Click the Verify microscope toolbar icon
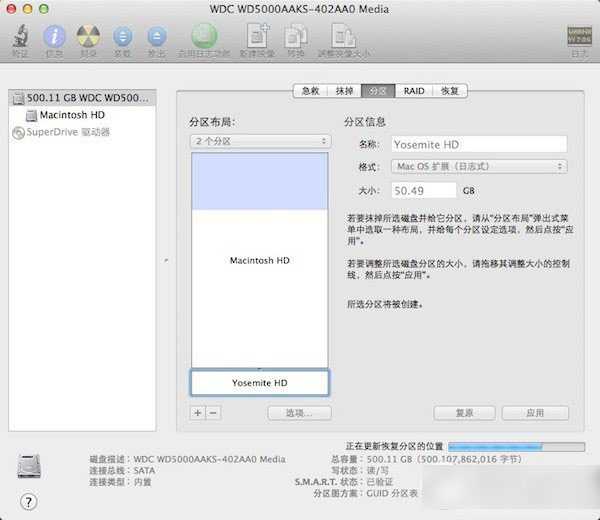600x520 pixels. [20, 37]
